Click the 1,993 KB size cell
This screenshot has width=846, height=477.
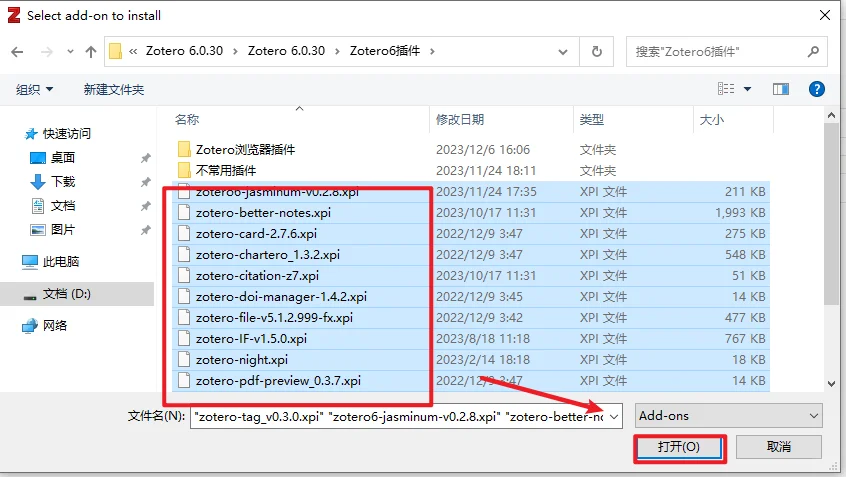740,213
